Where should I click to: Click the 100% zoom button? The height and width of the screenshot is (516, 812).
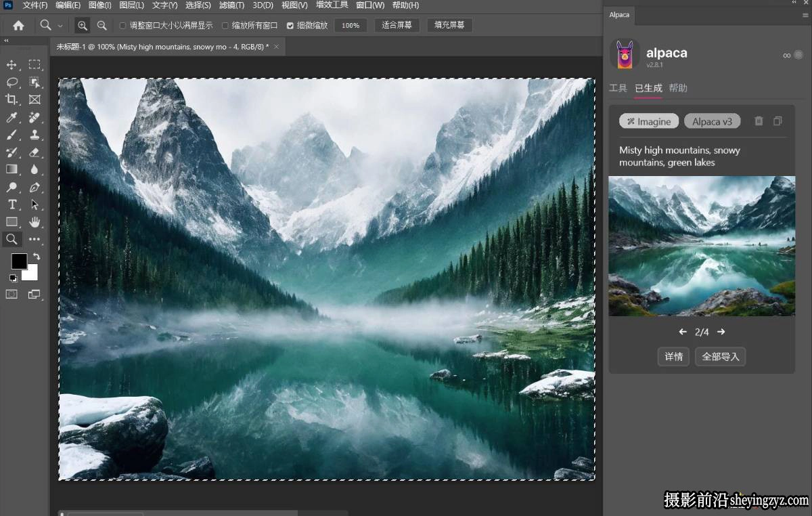click(x=351, y=26)
